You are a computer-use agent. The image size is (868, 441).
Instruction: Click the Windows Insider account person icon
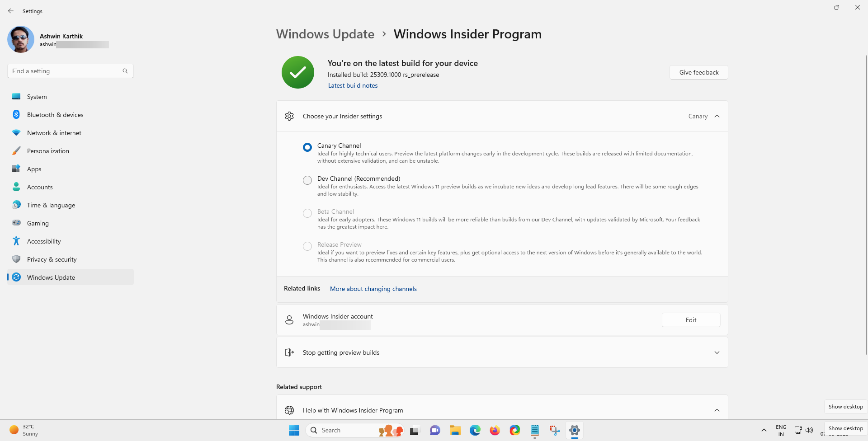pyautogui.click(x=289, y=320)
